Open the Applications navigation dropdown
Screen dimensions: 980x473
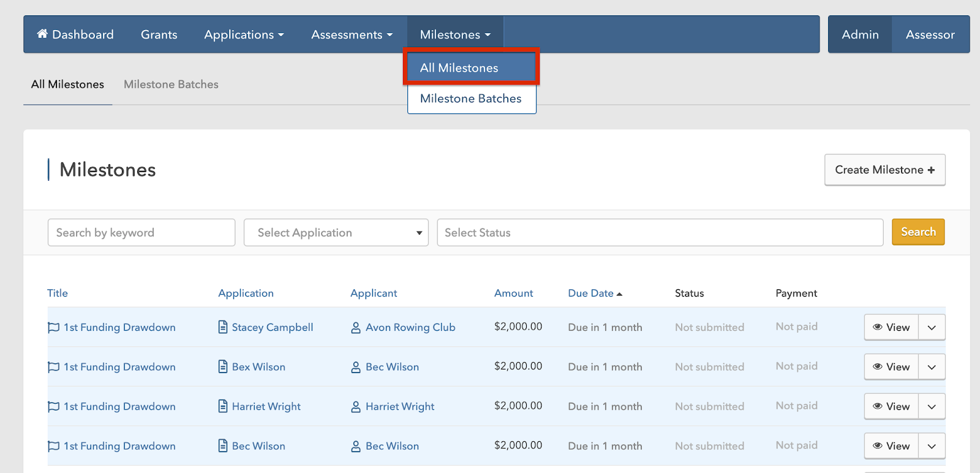(x=244, y=35)
